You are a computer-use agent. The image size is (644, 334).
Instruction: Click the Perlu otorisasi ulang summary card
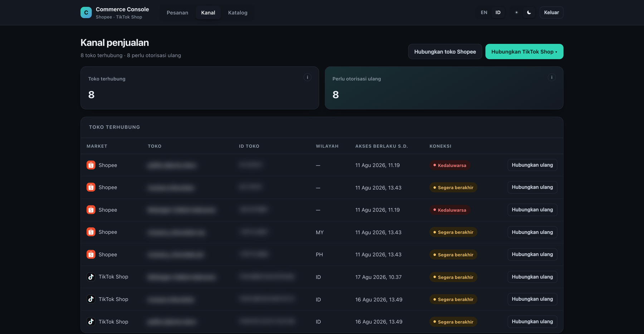[444, 88]
